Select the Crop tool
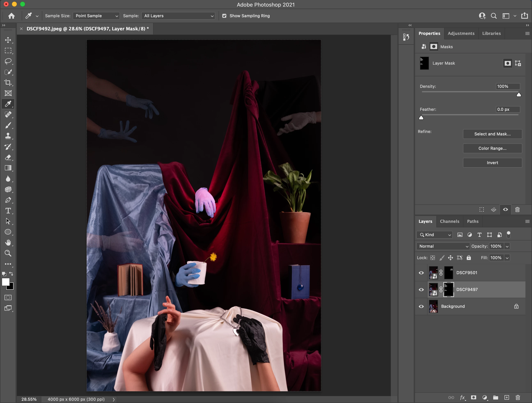This screenshot has height=403, width=532. [x=8, y=83]
